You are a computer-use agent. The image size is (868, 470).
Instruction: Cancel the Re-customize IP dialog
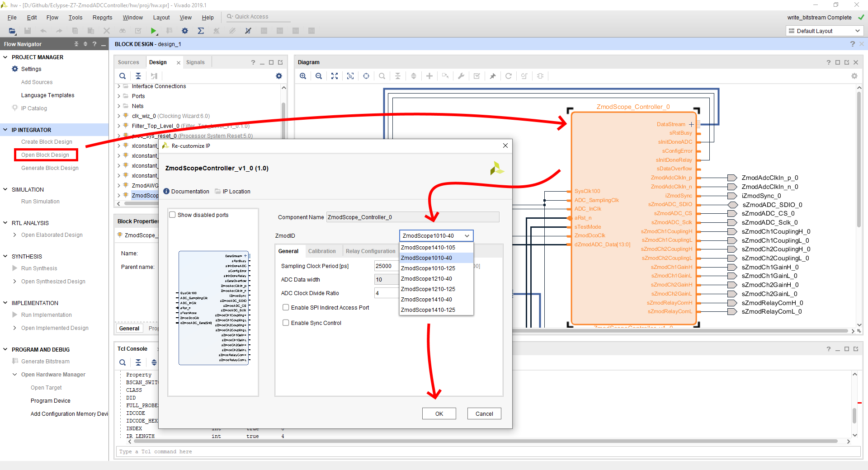click(x=484, y=414)
